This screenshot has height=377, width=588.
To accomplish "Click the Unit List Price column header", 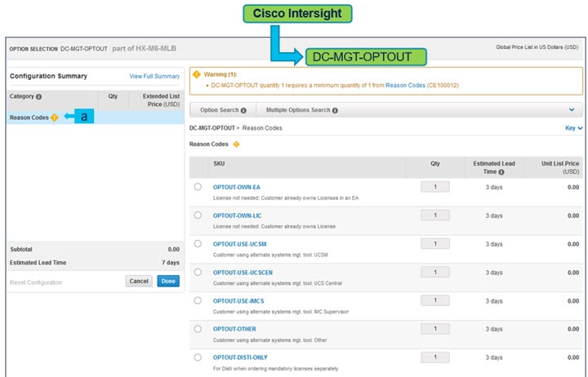I will (560, 167).
